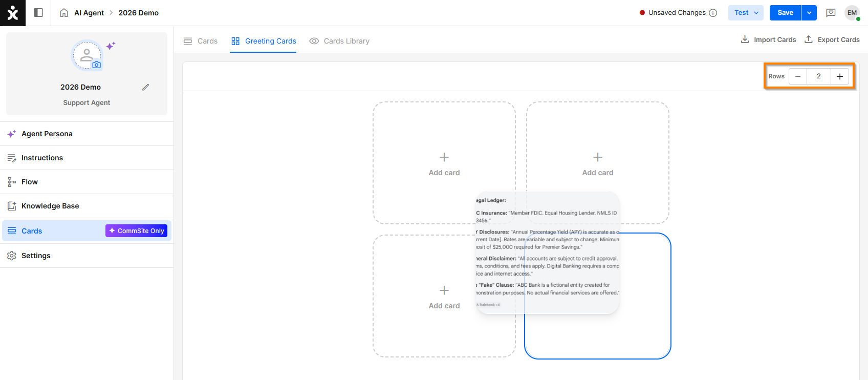Image resolution: width=868 pixels, height=380 pixels.
Task: Open the EM user avatar menu
Action: [852, 13]
